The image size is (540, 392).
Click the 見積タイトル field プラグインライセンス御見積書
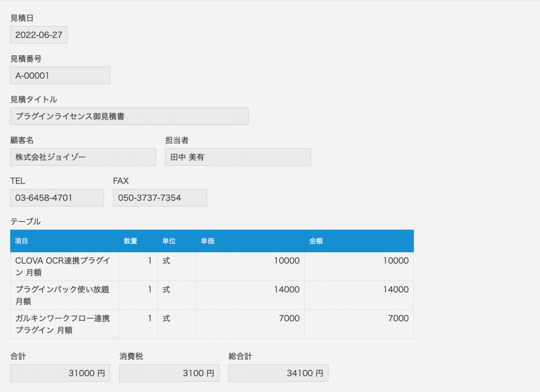click(129, 116)
